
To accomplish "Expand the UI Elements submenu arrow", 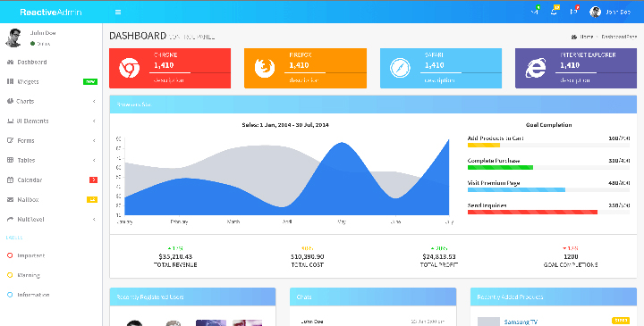I will (94, 121).
